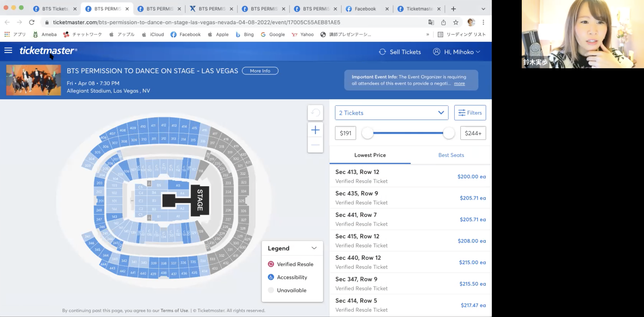Click section 338 on the seat map
Viewport: 644px width, 317px height.
pos(164,263)
